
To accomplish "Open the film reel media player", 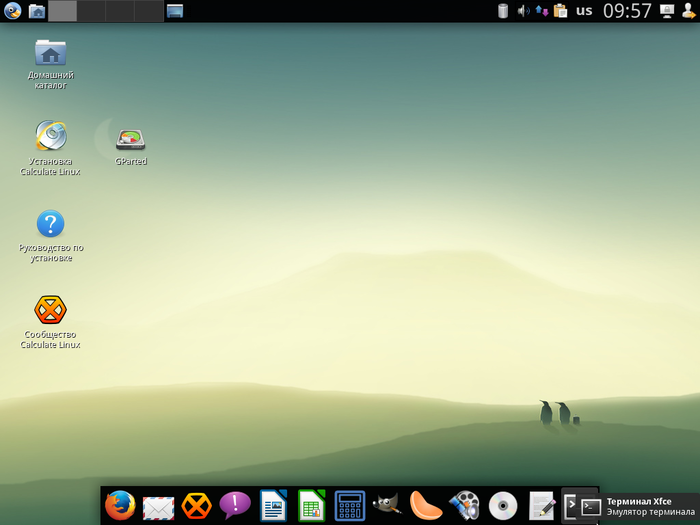I will click(x=464, y=505).
